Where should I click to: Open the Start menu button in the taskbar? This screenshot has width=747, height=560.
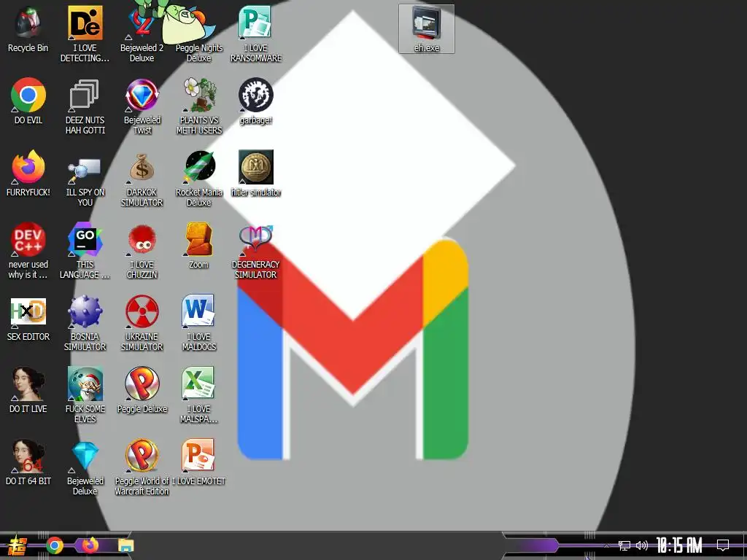18,545
